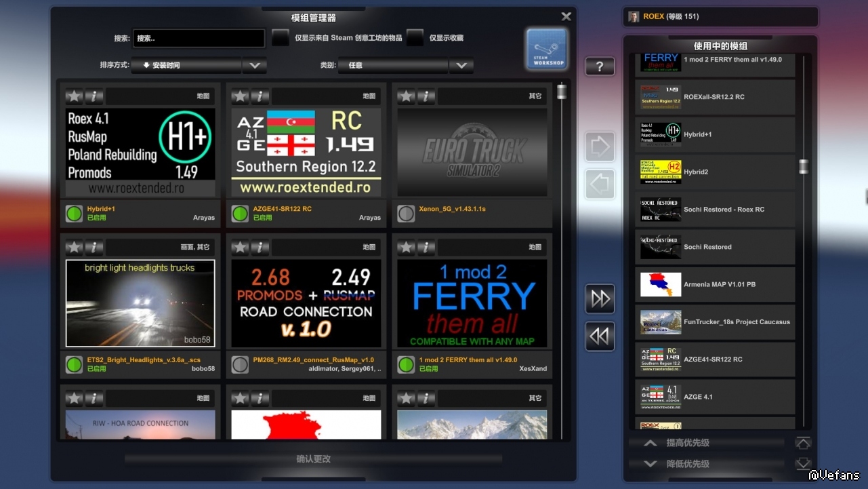Select the Euro Truck Simulator 2 logo thumbnail
868x489 pixels.
[472, 153]
